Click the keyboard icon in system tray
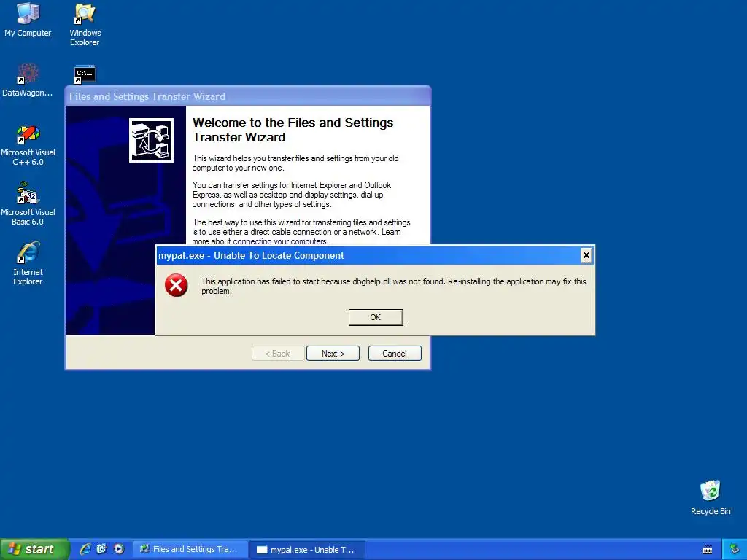Screen dimensions: 747x560 click(708, 550)
